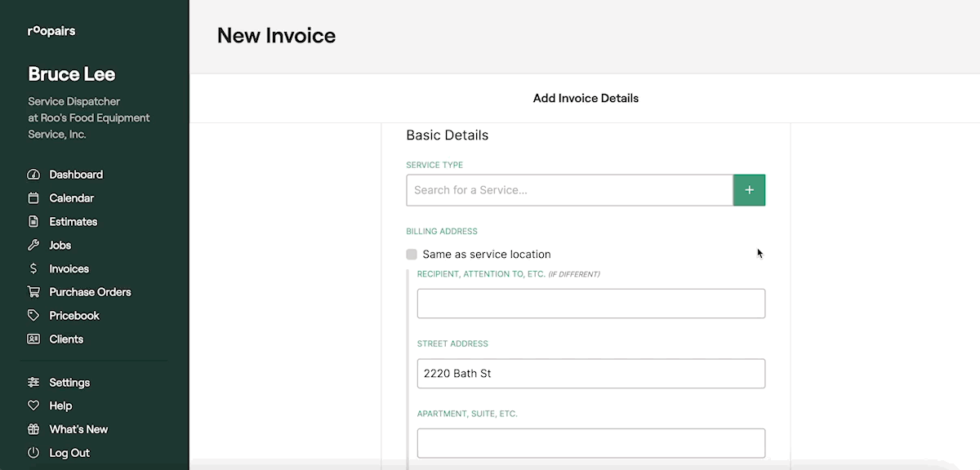Click the Bruce Lee profile name

[x=72, y=74]
